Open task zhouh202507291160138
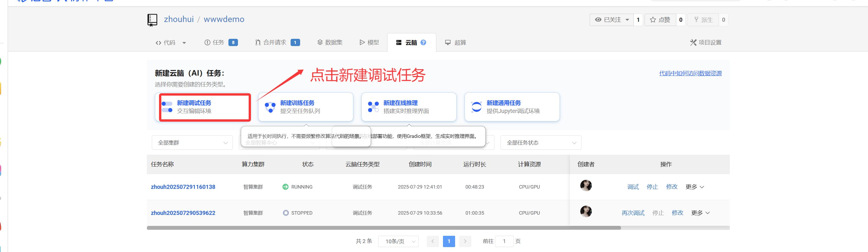 click(183, 187)
